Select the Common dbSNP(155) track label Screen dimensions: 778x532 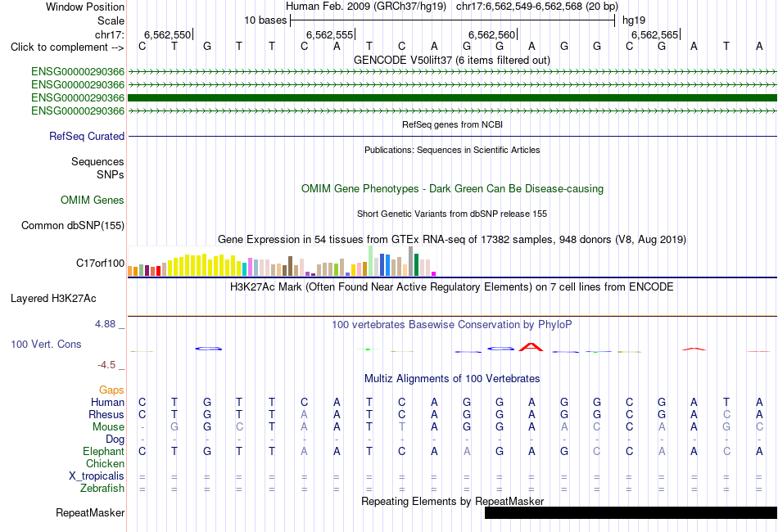(73, 225)
